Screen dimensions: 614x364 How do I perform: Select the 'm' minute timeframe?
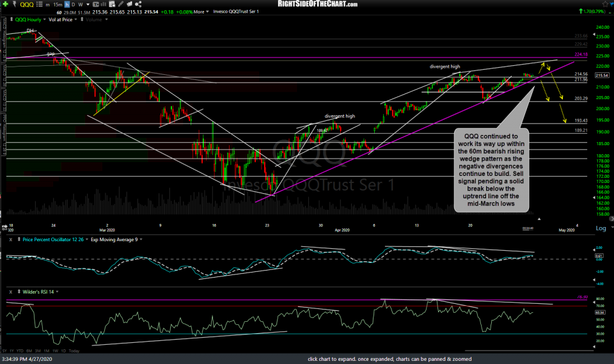[x=47, y=4]
